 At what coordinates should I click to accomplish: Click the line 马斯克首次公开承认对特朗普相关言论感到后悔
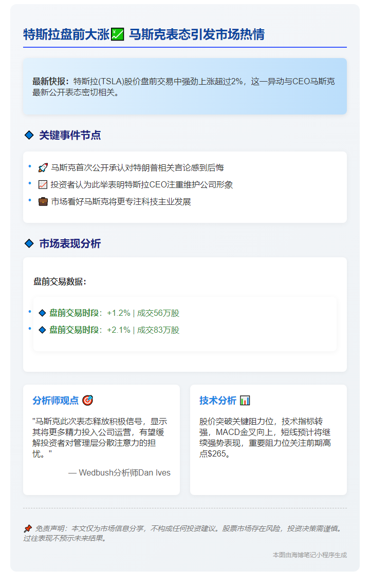(137, 167)
